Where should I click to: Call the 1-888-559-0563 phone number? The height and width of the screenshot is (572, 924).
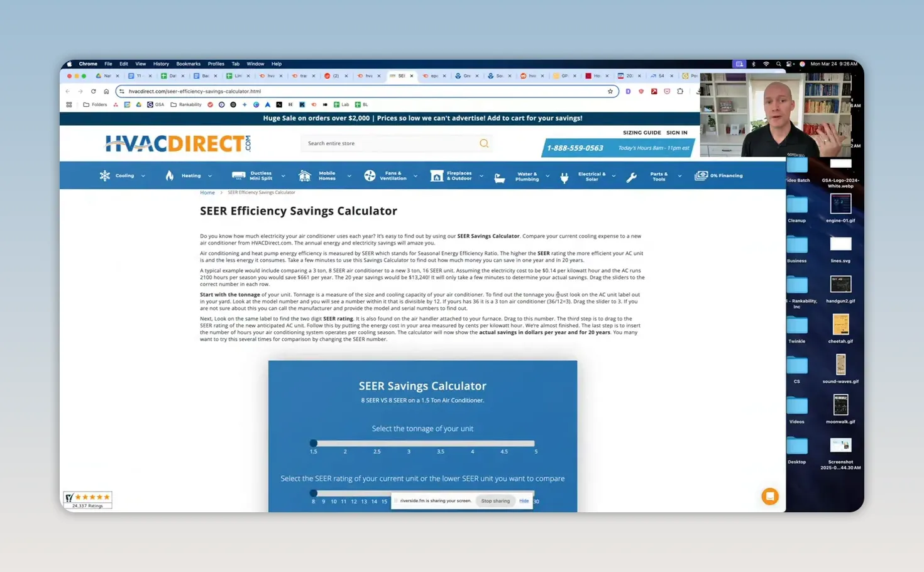575,148
